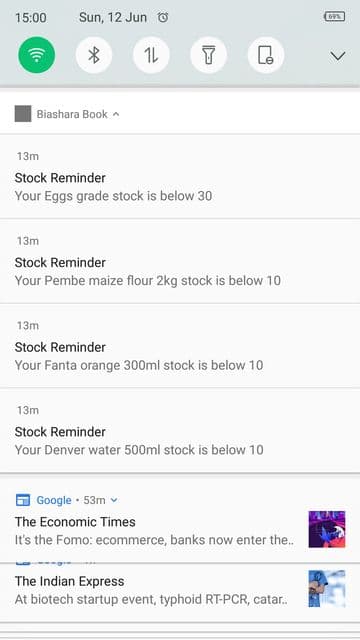Screen dimensions: 360x640
Task: Expand the quick settings panel chevron
Action: pyautogui.click(x=338, y=56)
